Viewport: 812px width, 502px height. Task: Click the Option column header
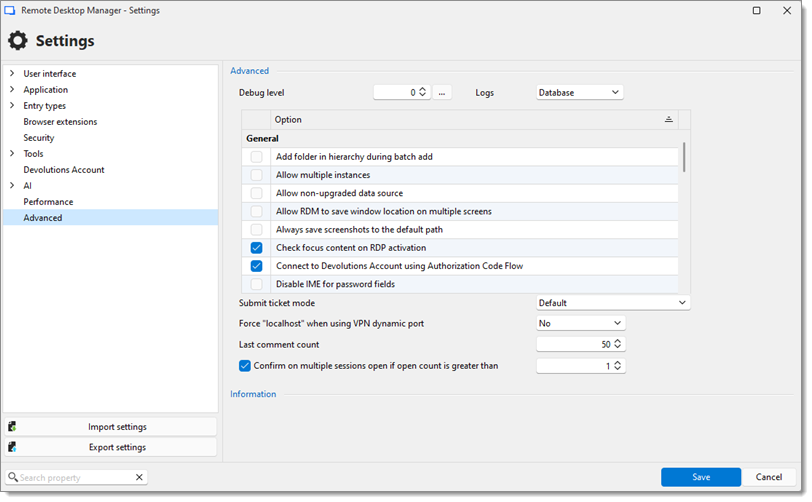tap(474, 120)
